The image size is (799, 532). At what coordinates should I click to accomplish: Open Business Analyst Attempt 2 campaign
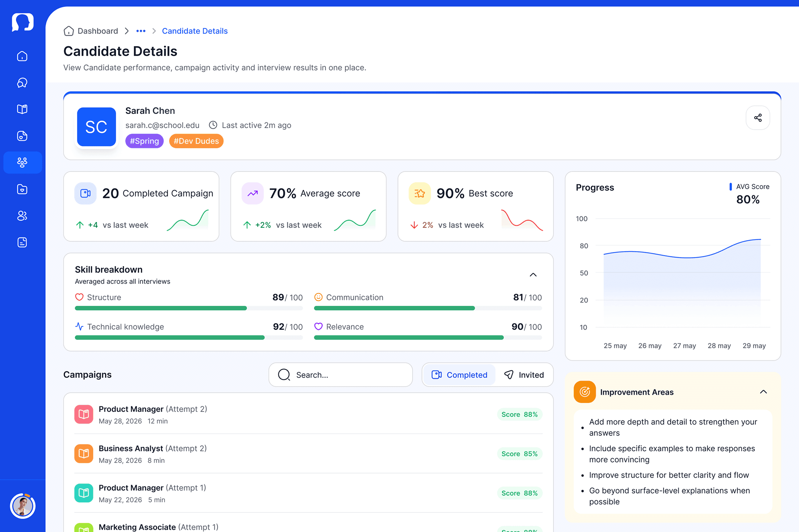pyautogui.click(x=308, y=454)
